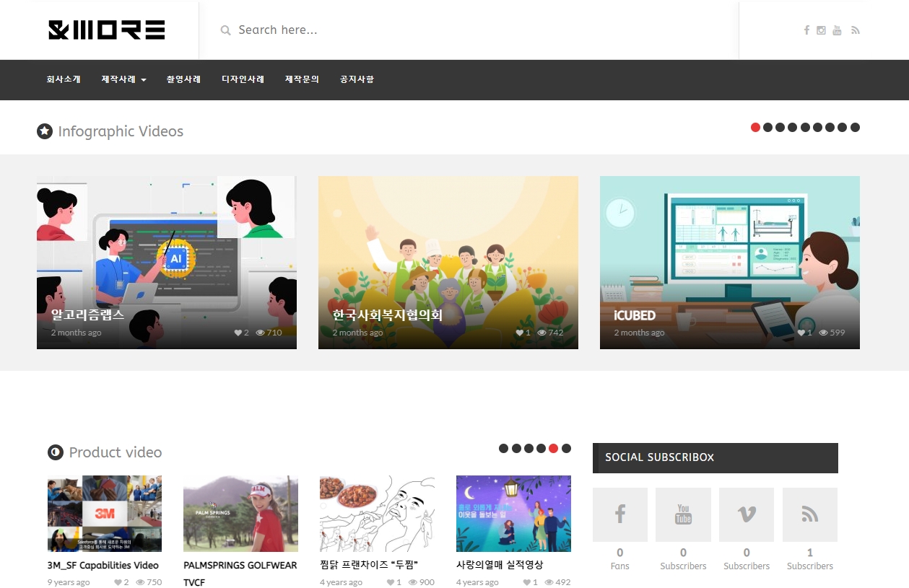Click the SOCIAL SUBSCRIBOX widget header
Viewport: 909px width, 588px height.
click(x=716, y=457)
